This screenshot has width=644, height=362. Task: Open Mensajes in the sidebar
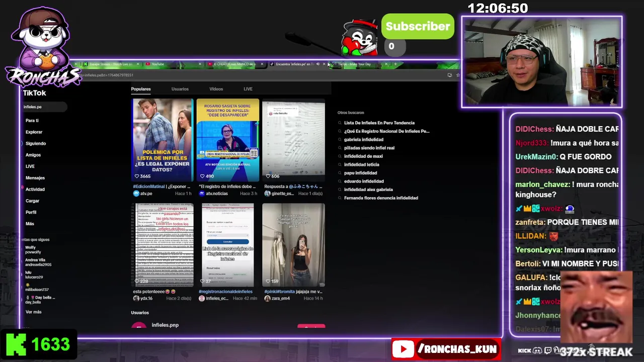[35, 178]
